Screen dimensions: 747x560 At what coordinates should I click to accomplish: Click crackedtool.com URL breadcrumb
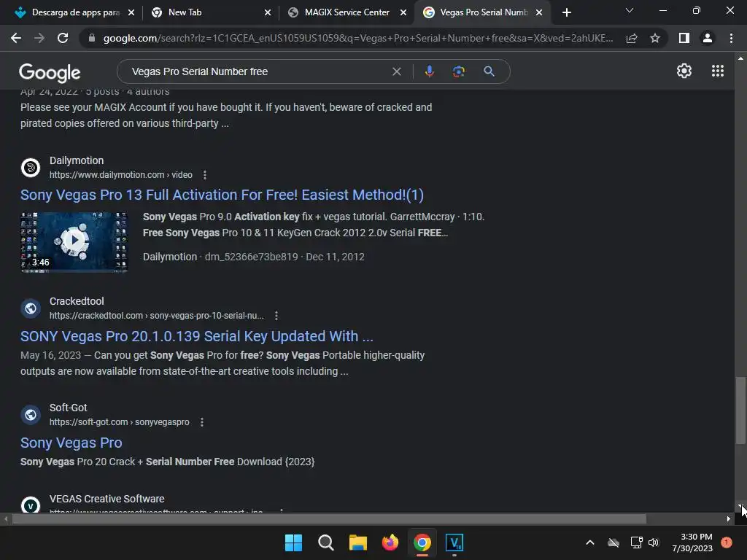pos(157,316)
